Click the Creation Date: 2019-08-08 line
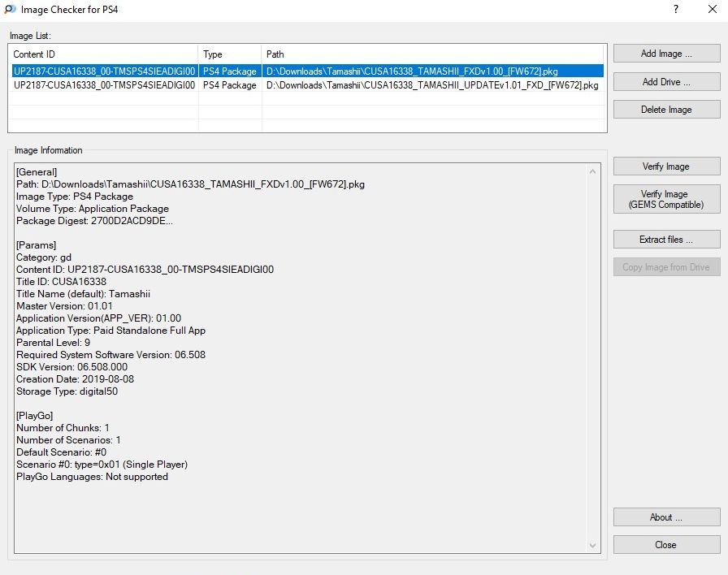The height and width of the screenshot is (575, 728). pyautogui.click(x=76, y=379)
